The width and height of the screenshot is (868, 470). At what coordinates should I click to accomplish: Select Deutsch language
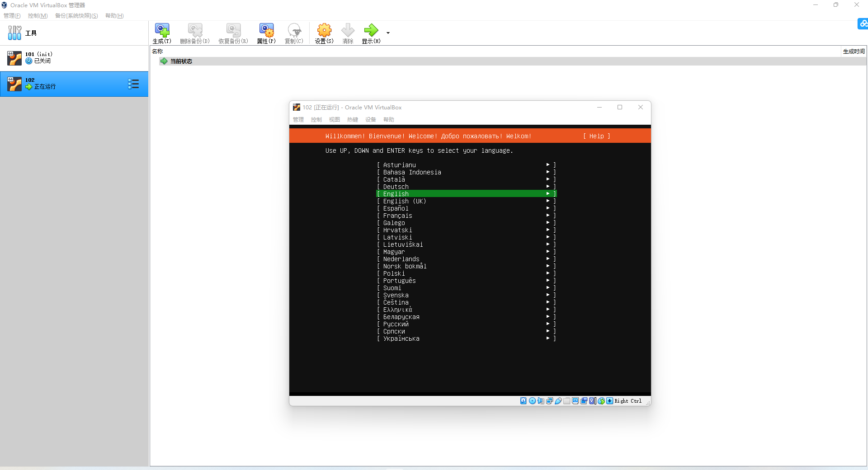[467, 187]
